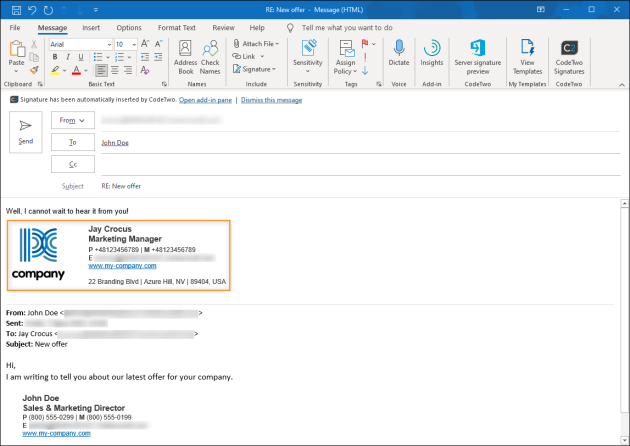Toggle the numbered list
Image resolution: width=630 pixels, height=446 pixels.
click(120, 57)
